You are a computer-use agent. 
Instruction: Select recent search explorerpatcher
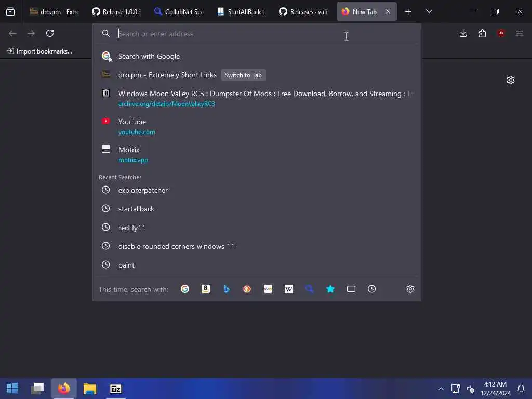coord(257,190)
